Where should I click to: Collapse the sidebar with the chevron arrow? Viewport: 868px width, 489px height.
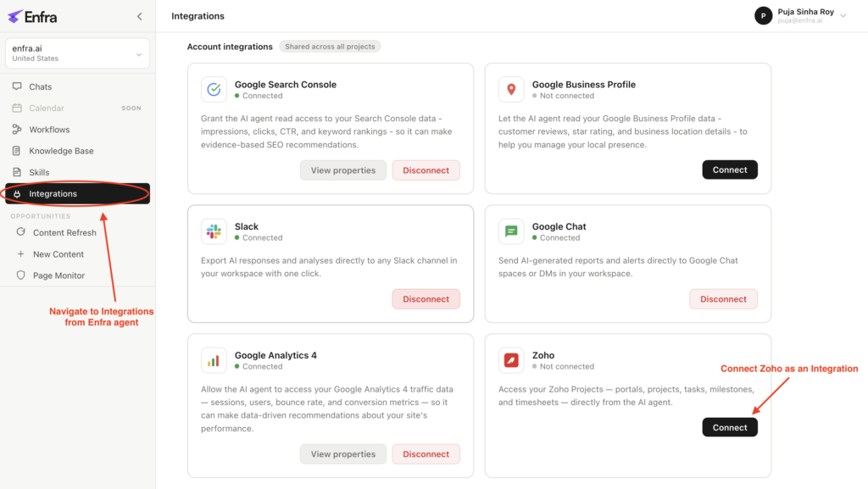[x=140, y=17]
